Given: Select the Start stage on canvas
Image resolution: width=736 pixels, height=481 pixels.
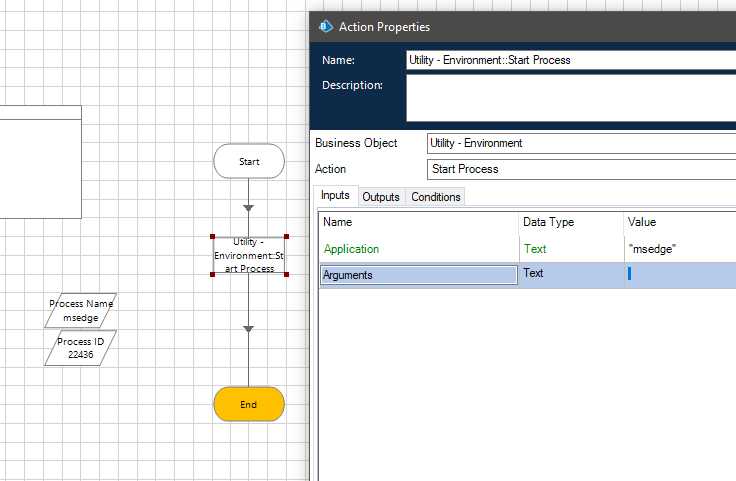Looking at the screenshot, I should click(x=249, y=161).
